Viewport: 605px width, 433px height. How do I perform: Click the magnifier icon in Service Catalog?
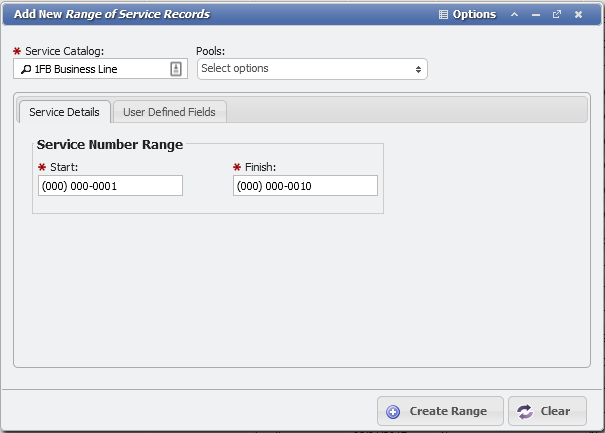tap(25, 69)
